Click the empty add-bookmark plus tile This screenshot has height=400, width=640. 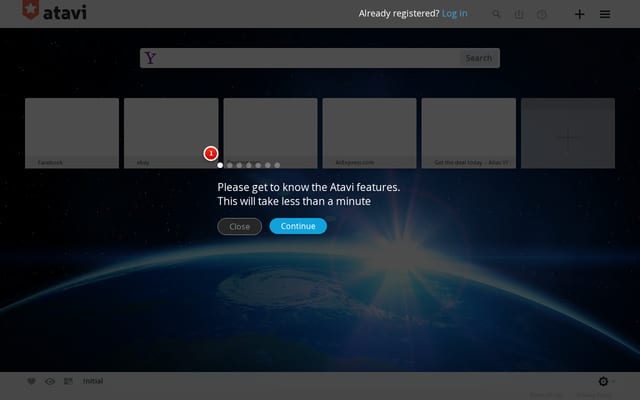click(x=568, y=133)
